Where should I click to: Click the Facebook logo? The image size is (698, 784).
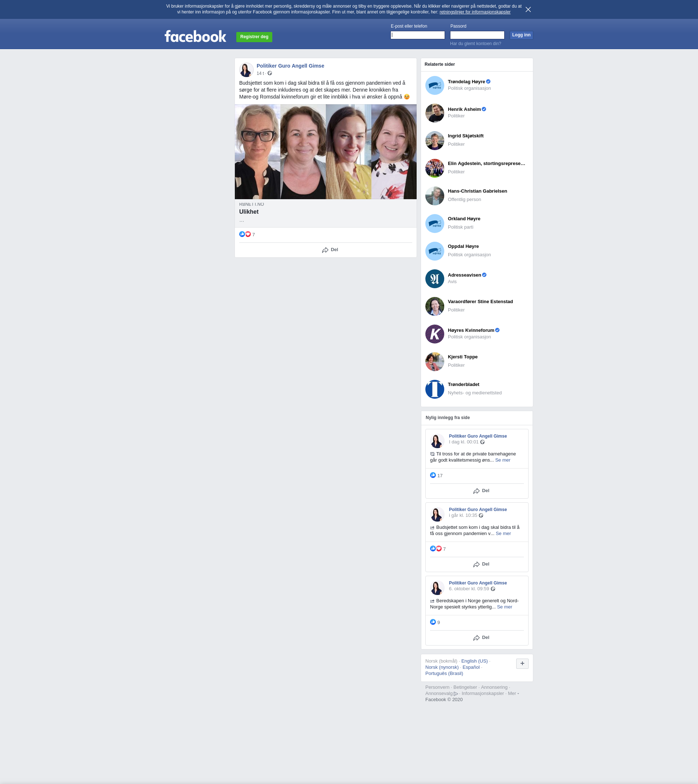(x=195, y=36)
